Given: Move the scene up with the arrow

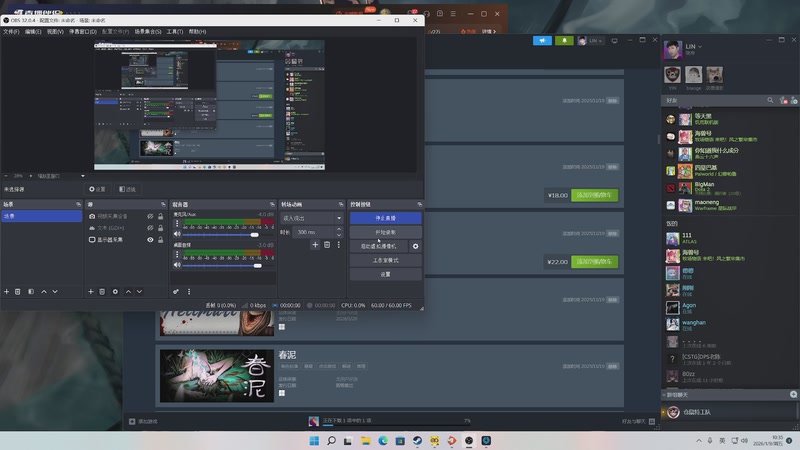Looking at the screenshot, I should pyautogui.click(x=44, y=291).
